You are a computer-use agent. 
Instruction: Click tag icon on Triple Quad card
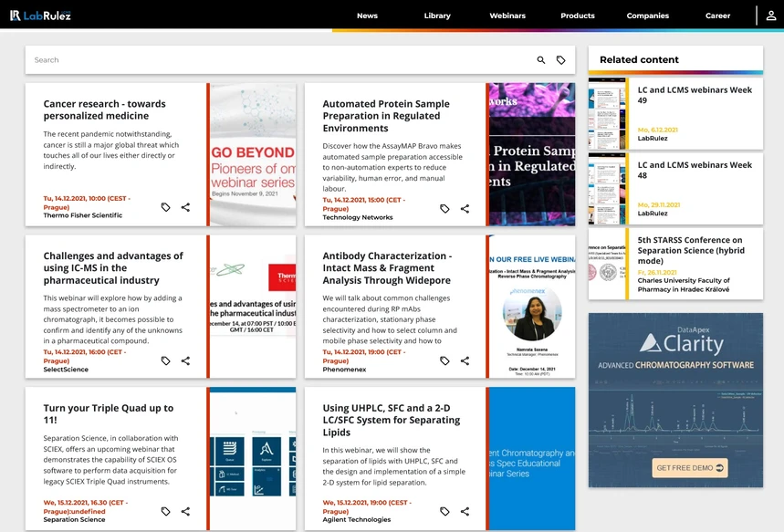tap(165, 511)
